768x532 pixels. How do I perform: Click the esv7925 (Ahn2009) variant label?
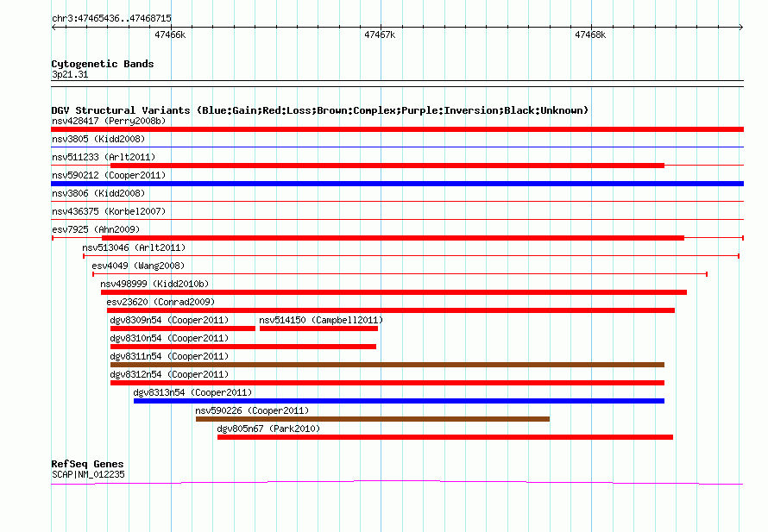coord(96,229)
